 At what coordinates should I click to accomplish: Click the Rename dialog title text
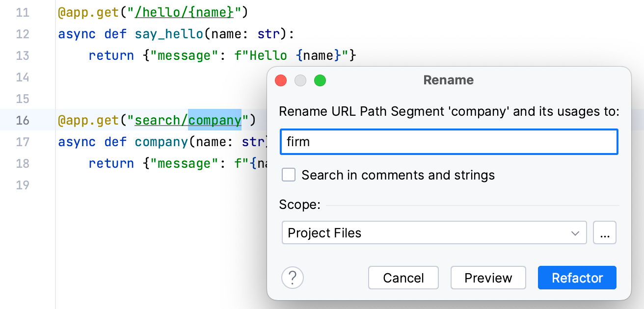coord(448,80)
